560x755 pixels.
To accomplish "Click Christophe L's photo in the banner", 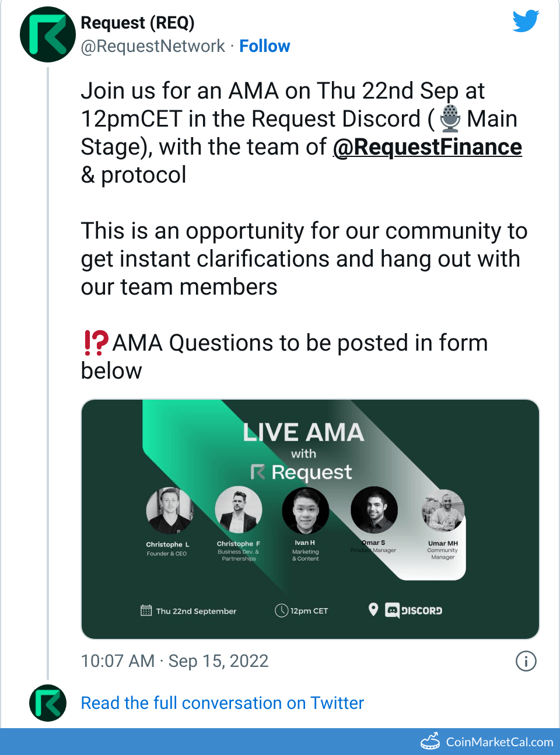I will (x=169, y=511).
